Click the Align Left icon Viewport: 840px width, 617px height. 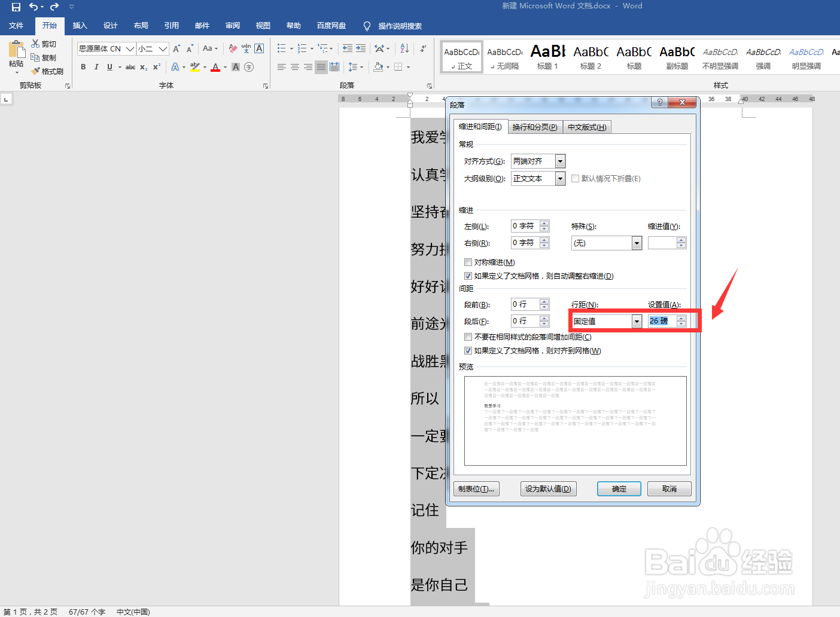[x=282, y=67]
